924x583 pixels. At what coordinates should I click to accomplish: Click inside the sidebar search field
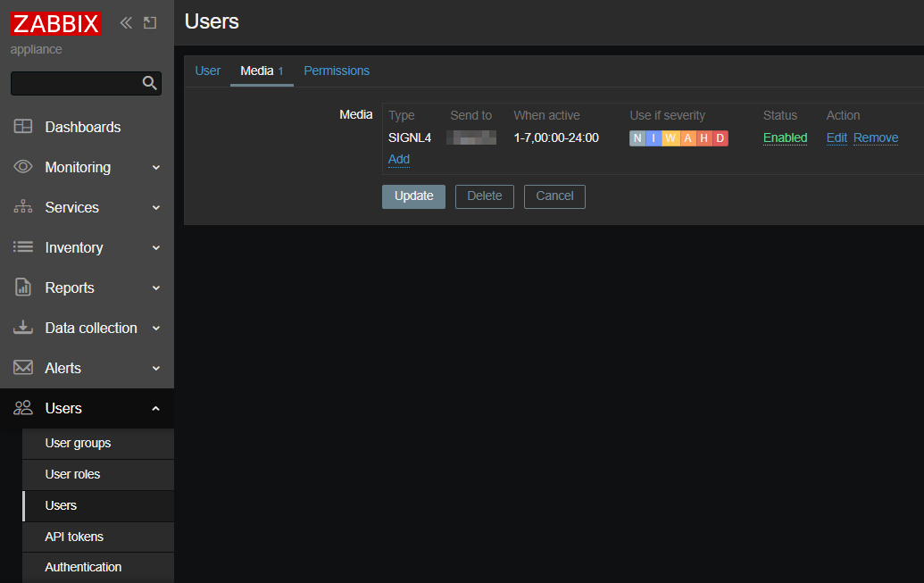pyautogui.click(x=76, y=83)
